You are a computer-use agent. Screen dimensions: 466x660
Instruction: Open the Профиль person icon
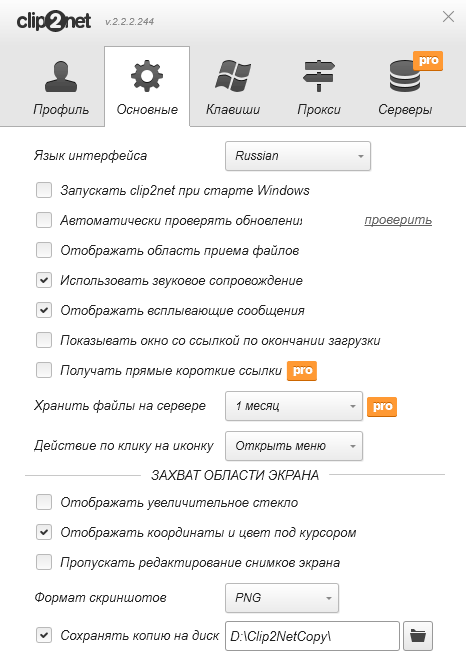point(61,77)
